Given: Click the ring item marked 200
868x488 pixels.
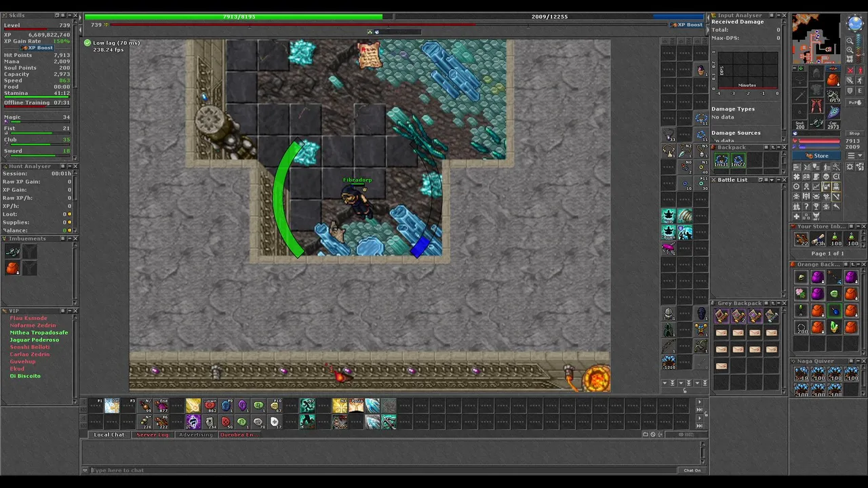Looking at the screenshot, I should click(x=802, y=327).
